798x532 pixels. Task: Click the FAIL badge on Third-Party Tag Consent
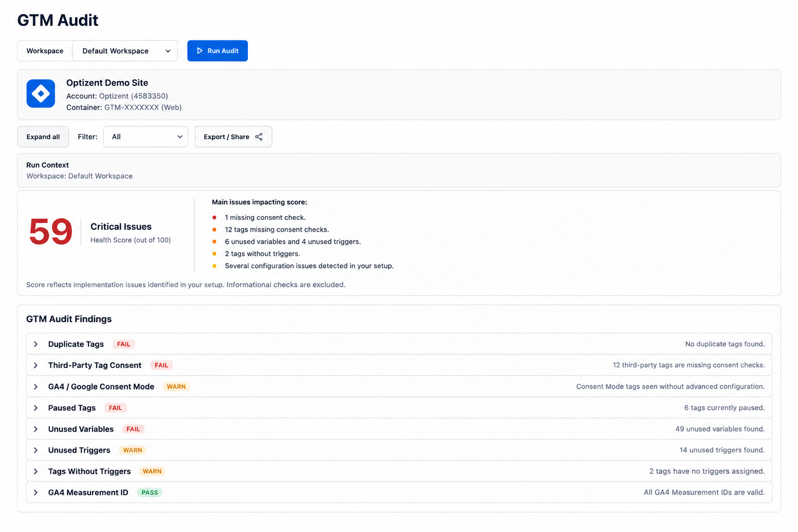pos(162,365)
